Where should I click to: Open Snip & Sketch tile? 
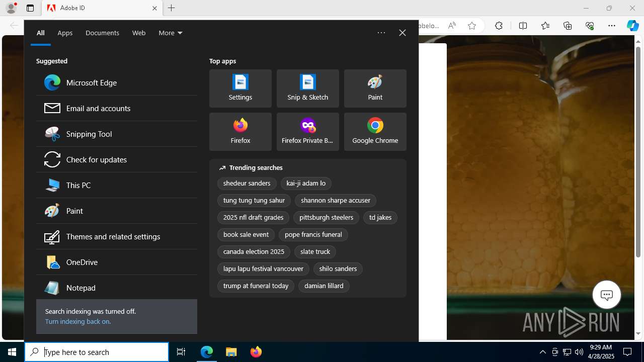click(308, 88)
